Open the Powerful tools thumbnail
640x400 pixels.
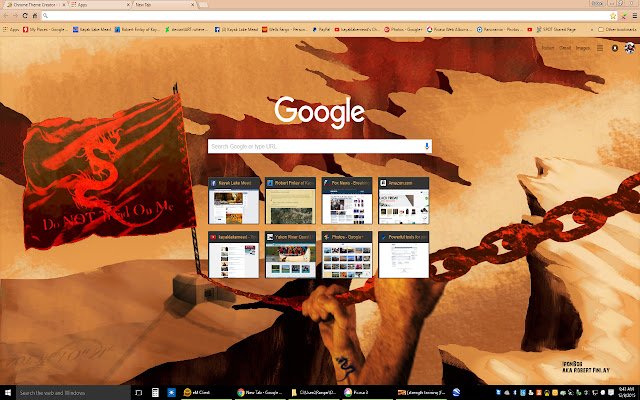[404, 255]
